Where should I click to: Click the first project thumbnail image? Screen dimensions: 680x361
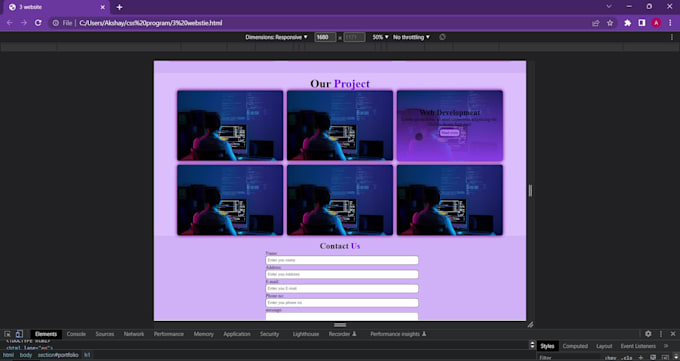pyautogui.click(x=230, y=125)
